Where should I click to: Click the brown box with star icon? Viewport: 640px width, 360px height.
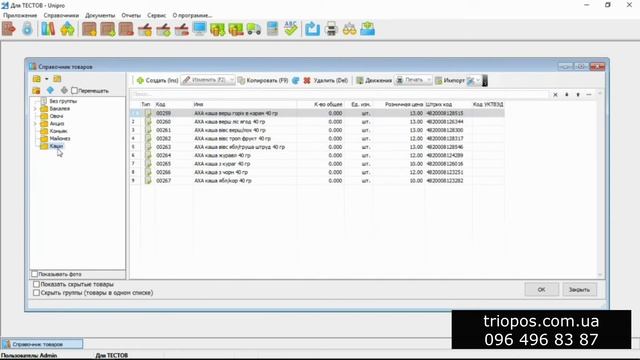89,29
